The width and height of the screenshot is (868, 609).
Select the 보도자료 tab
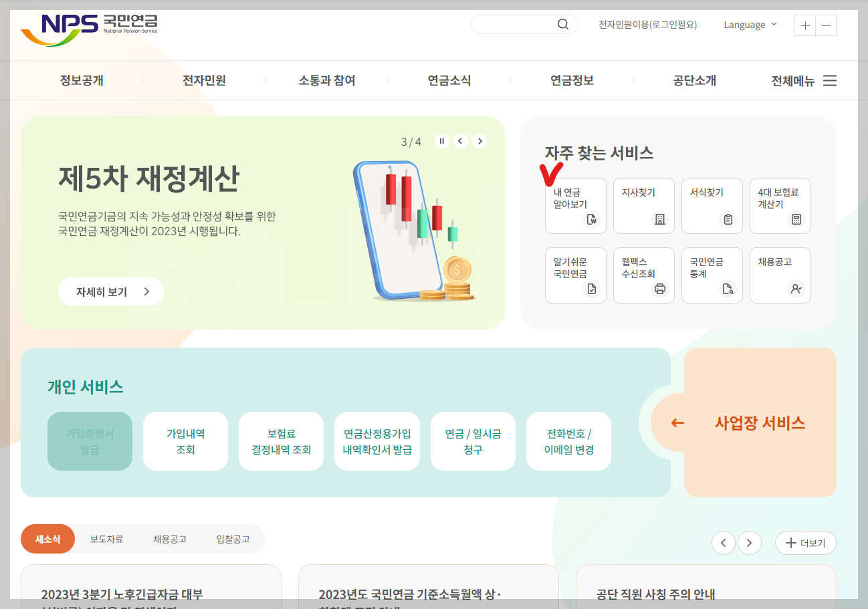click(106, 539)
